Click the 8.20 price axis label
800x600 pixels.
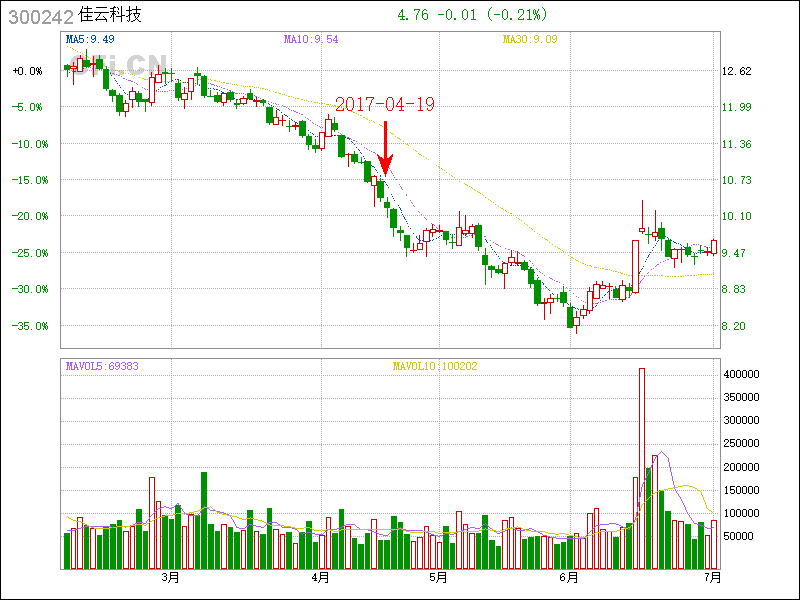tap(736, 326)
